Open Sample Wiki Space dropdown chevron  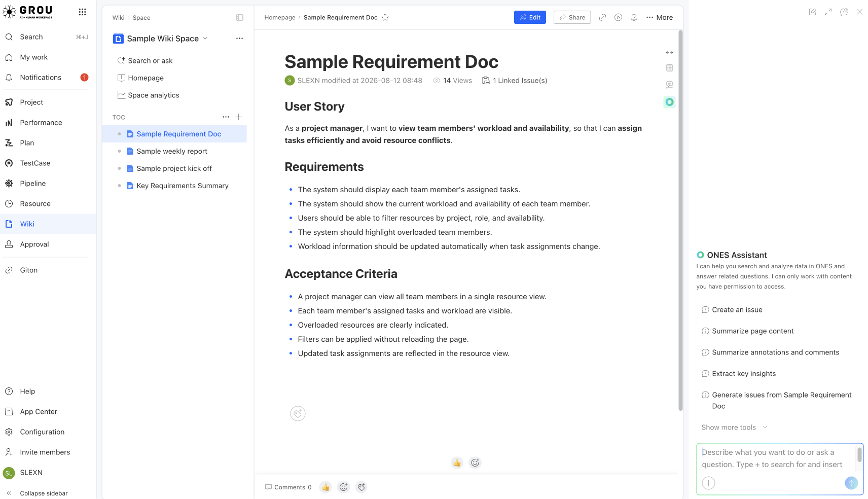(x=205, y=39)
